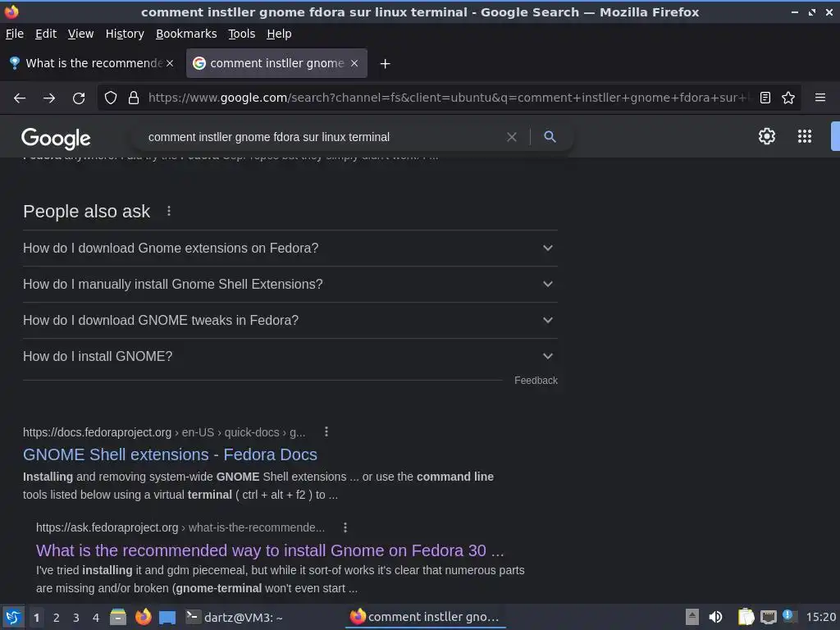The height and width of the screenshot is (630, 840).
Task: Open Google quick settings gear
Action: [767, 136]
